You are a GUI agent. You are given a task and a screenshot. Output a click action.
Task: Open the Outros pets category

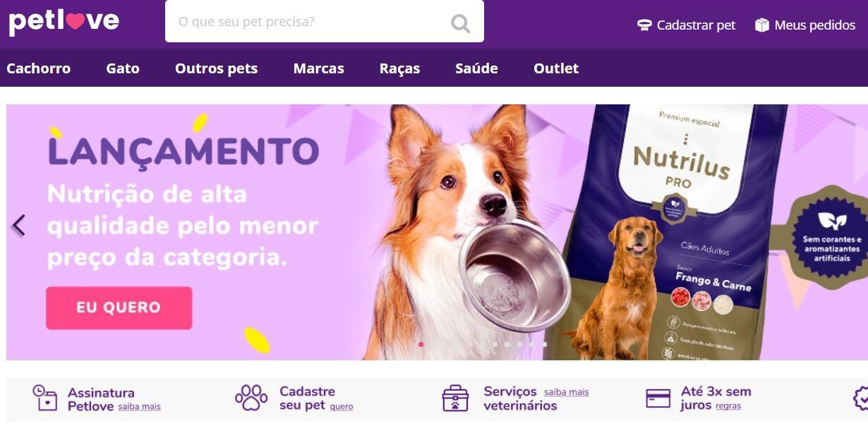[x=217, y=68]
